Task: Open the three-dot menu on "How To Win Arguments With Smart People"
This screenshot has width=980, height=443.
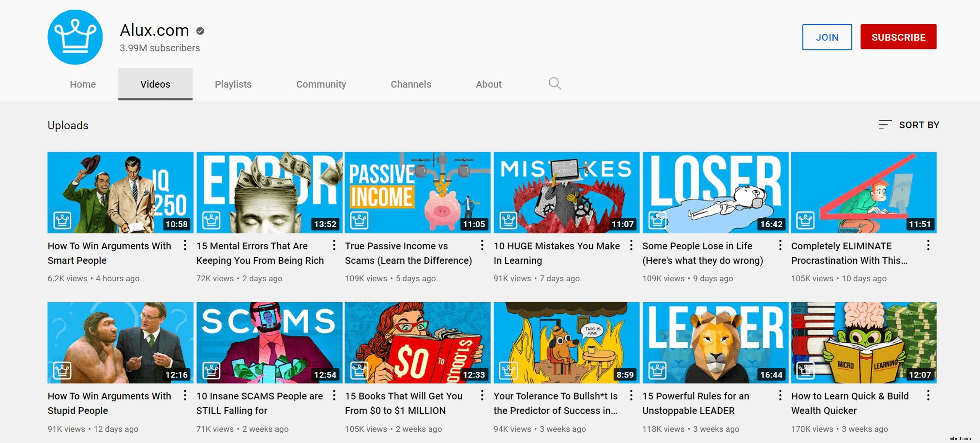Action: (185, 246)
